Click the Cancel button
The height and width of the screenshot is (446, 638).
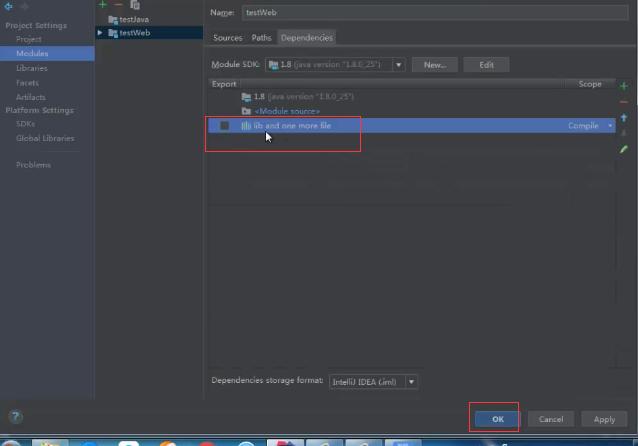551,419
